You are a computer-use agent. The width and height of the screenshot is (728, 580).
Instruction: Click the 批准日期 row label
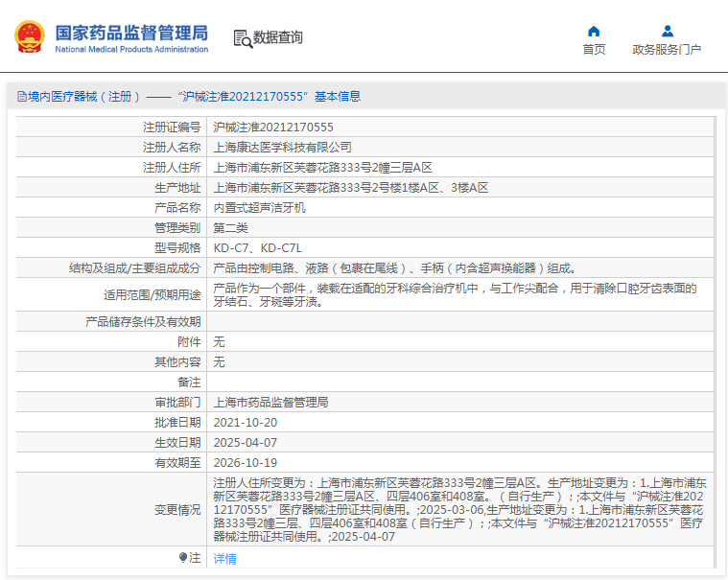point(177,423)
